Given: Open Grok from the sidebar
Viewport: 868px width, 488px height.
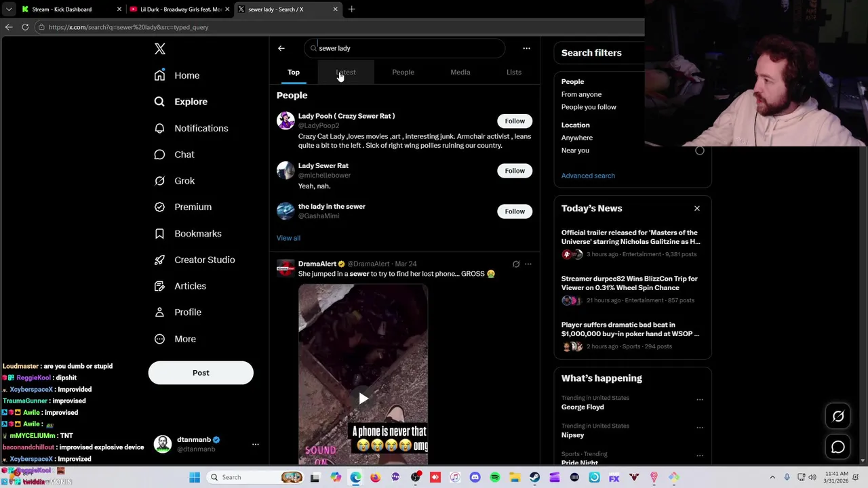Looking at the screenshot, I should click(x=174, y=181).
